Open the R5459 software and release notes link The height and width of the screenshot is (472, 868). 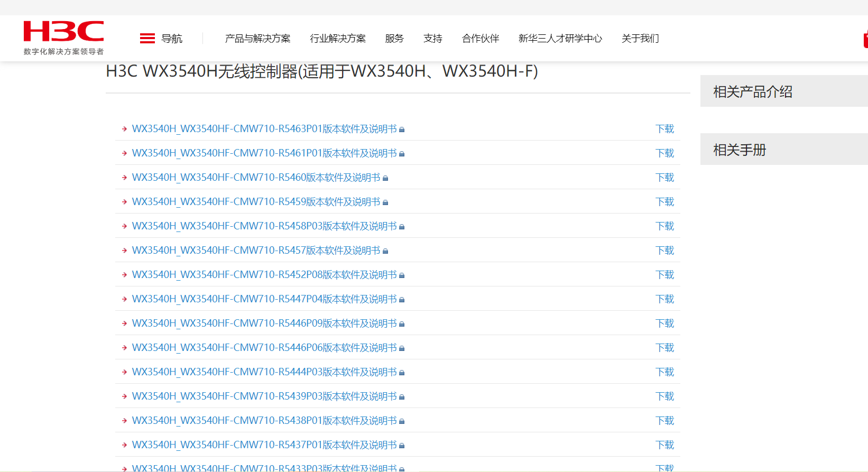(256, 202)
